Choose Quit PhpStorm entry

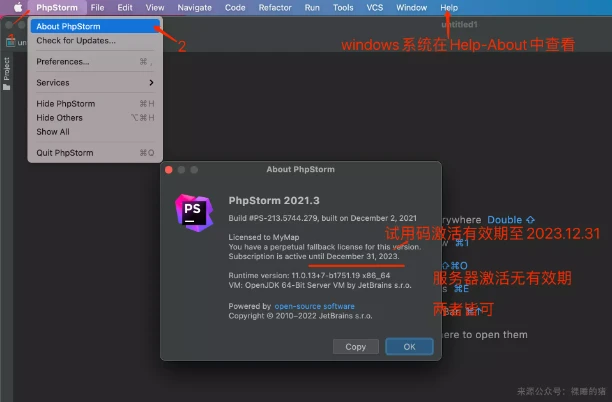pos(95,153)
